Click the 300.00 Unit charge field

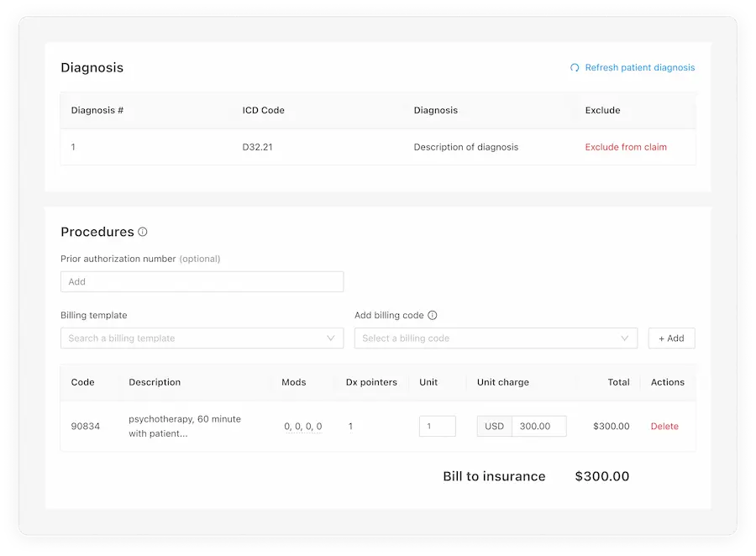tap(538, 426)
